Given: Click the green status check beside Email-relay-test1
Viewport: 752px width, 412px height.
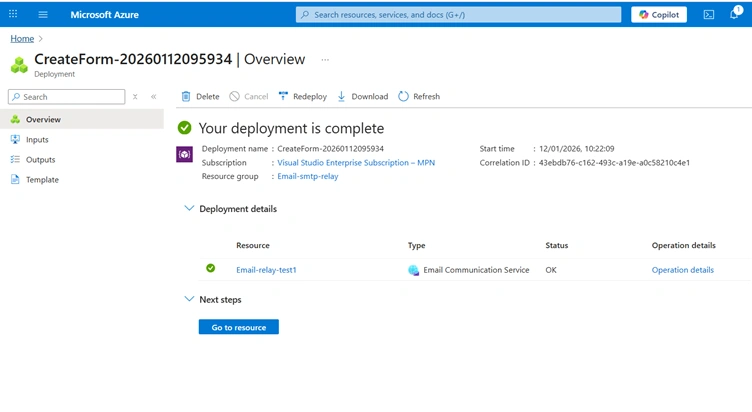Looking at the screenshot, I should pos(211,268).
